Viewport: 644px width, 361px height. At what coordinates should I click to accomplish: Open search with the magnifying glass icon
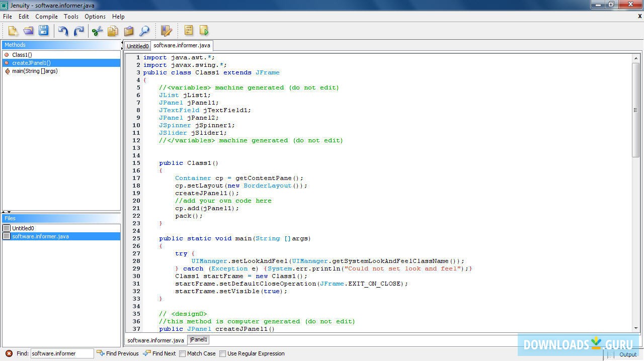click(144, 31)
